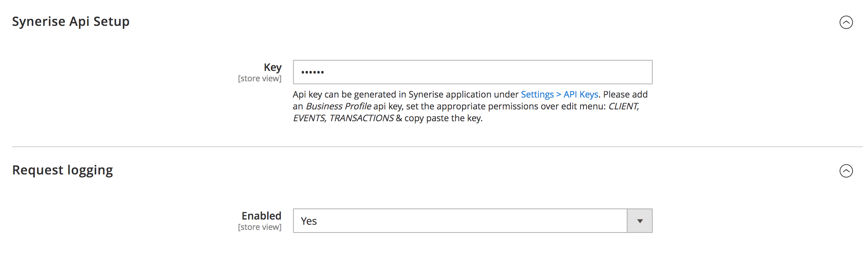Click the Enabled field label
The height and width of the screenshot is (258, 868).
(261, 216)
